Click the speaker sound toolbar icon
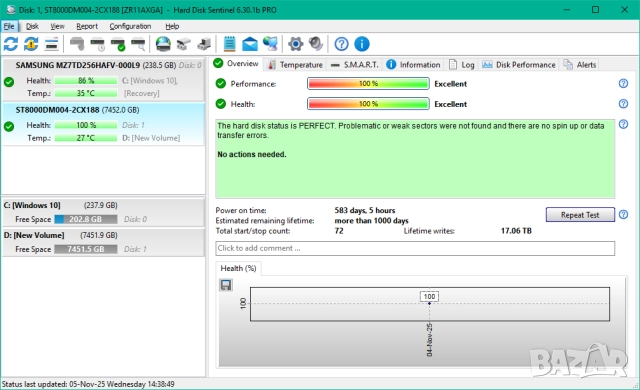 (x=316, y=44)
